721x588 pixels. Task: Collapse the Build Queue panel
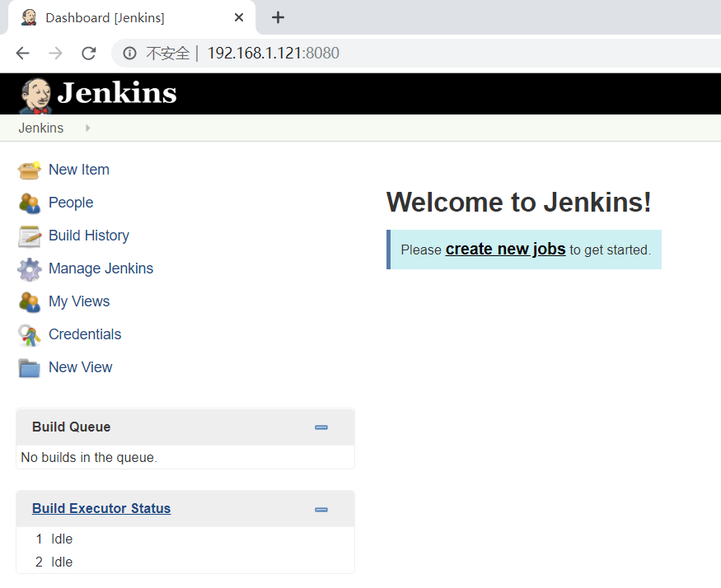tap(321, 427)
